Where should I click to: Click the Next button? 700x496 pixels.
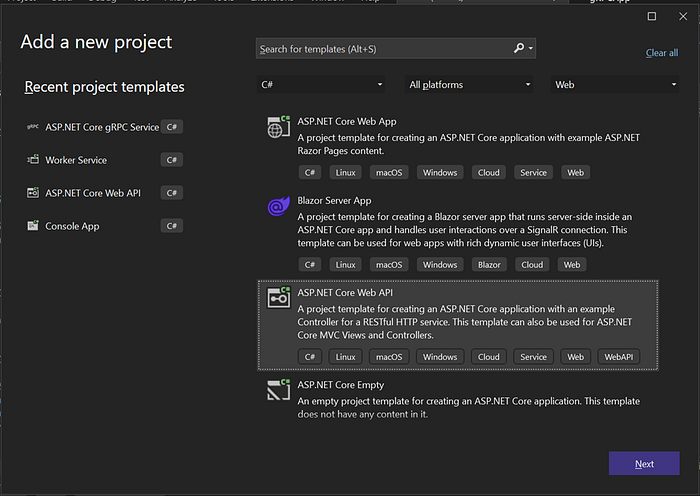point(644,463)
